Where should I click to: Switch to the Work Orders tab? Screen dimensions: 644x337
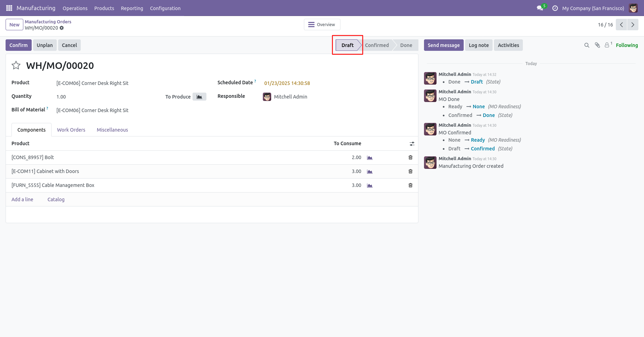pos(71,130)
